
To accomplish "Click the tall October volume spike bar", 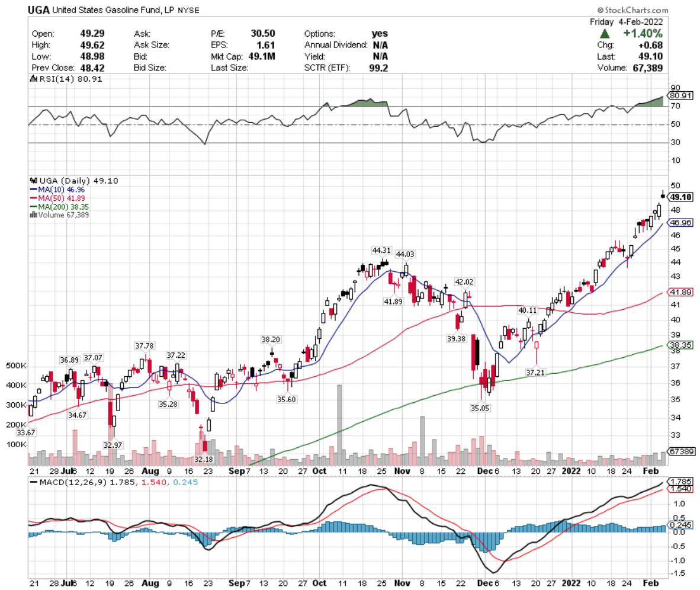I will coord(339,425).
